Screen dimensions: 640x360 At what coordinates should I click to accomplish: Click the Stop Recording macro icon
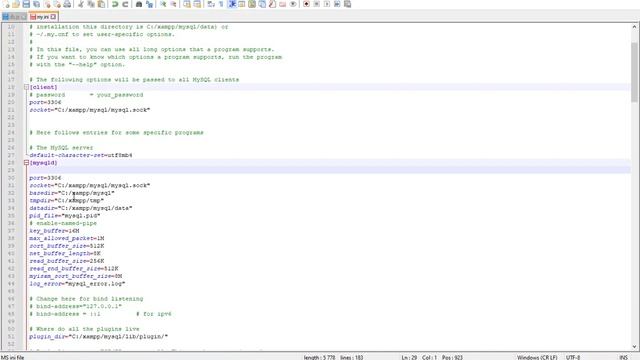click(316, 4)
